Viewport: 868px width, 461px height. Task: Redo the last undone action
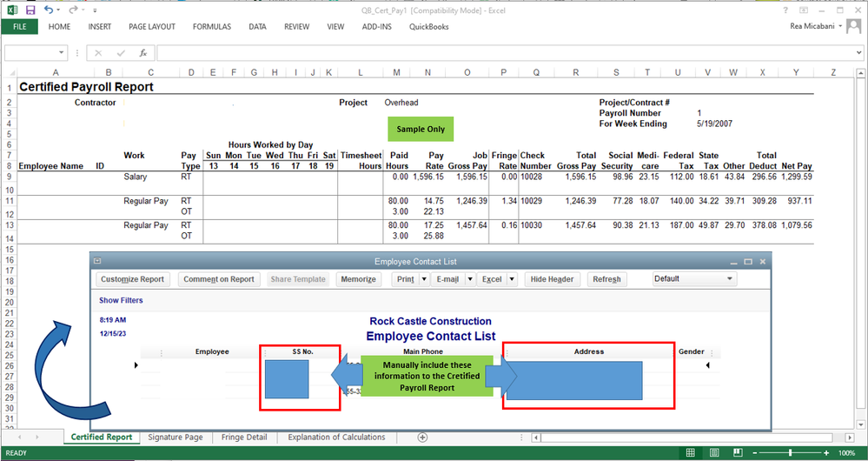(73, 10)
